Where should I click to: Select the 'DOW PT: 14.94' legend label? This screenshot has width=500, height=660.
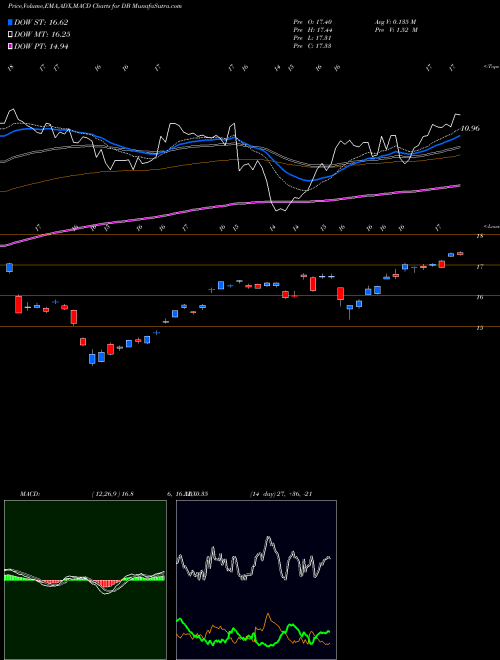point(41,46)
